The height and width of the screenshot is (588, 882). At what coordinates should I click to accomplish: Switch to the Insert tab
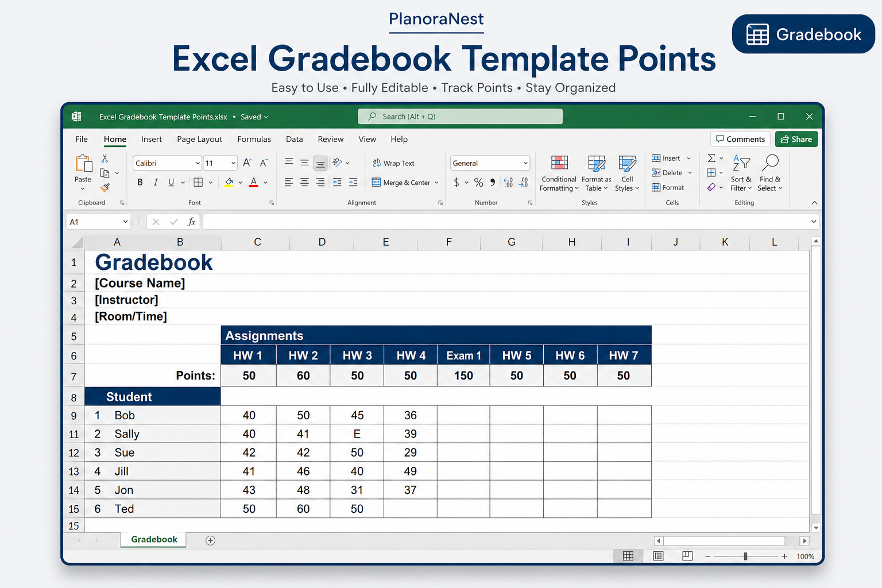[152, 139]
